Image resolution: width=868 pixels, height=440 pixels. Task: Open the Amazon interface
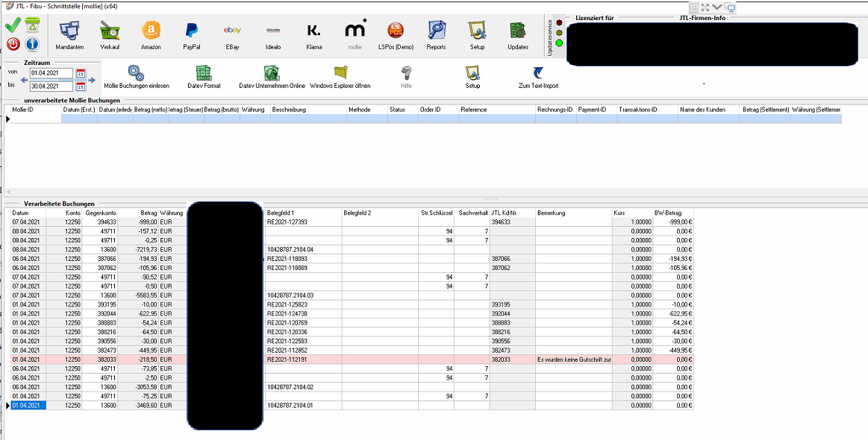click(x=151, y=35)
